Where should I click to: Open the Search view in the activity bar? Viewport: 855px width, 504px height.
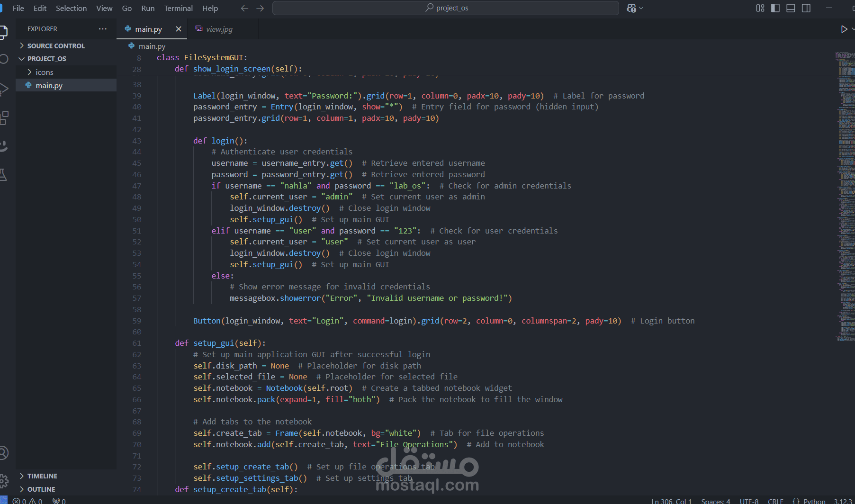click(x=4, y=59)
